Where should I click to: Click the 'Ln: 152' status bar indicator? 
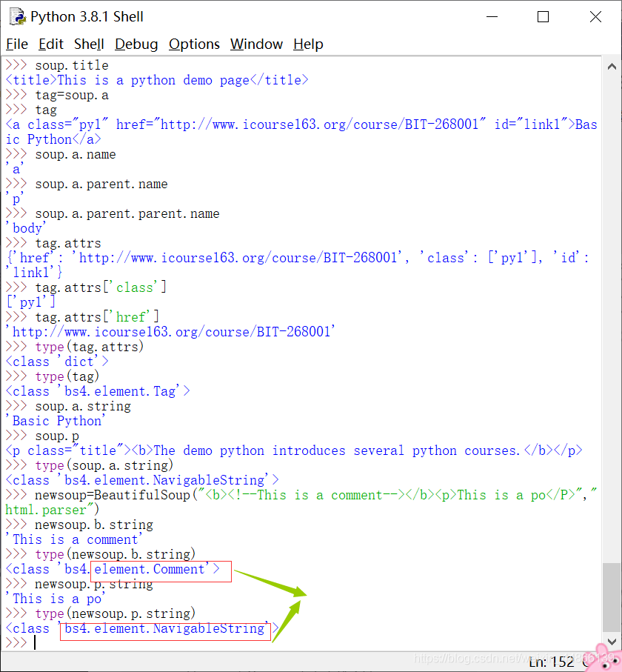[551, 662]
